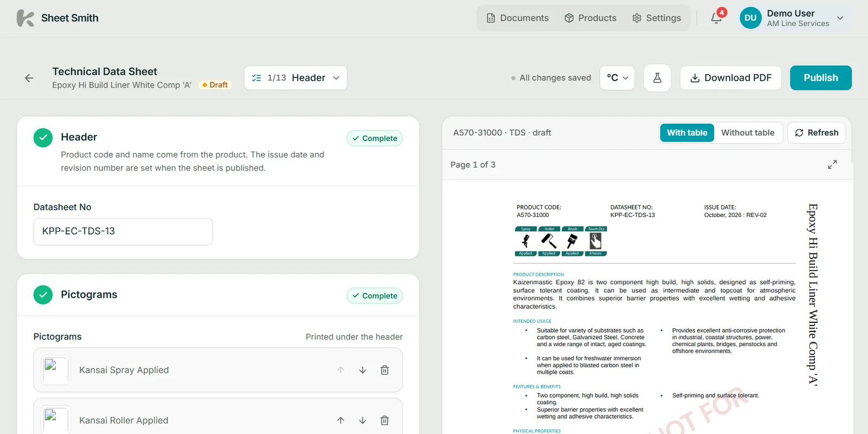Click the Kansai Roller Applied thumbnail image
The image size is (868, 434).
click(56, 420)
